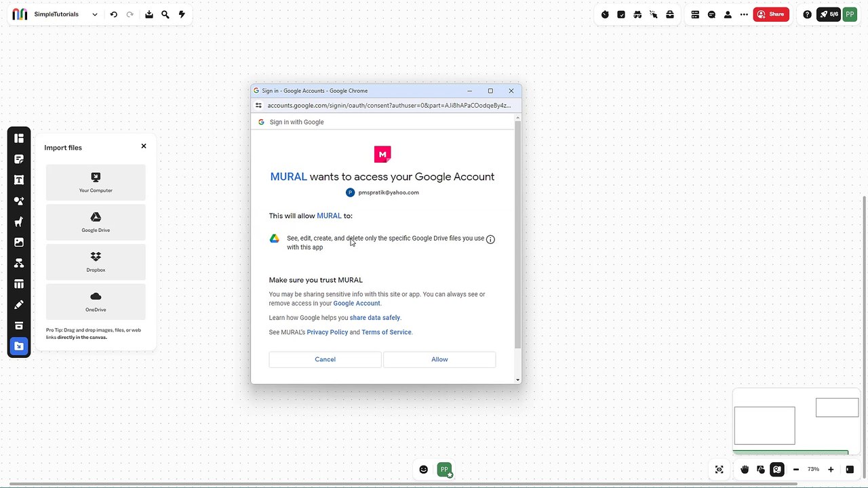Viewport: 868px width, 488px height.
Task: Select the hand pan tool
Action: (x=745, y=469)
